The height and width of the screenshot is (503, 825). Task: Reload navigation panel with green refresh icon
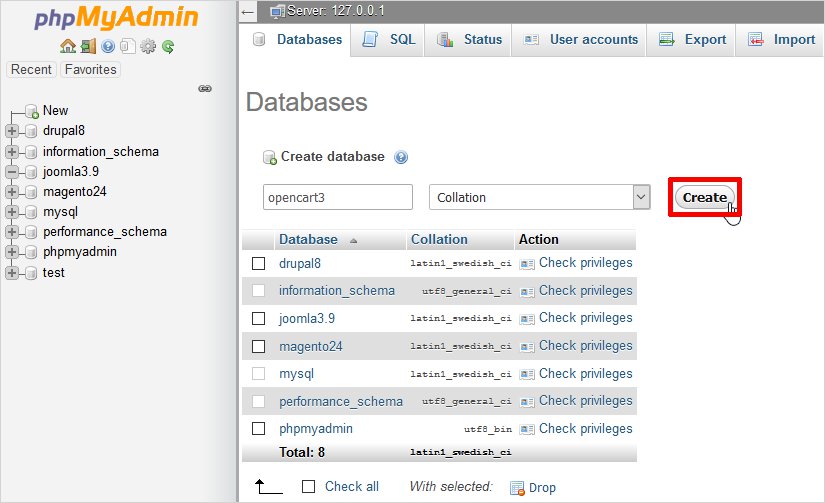tap(168, 46)
